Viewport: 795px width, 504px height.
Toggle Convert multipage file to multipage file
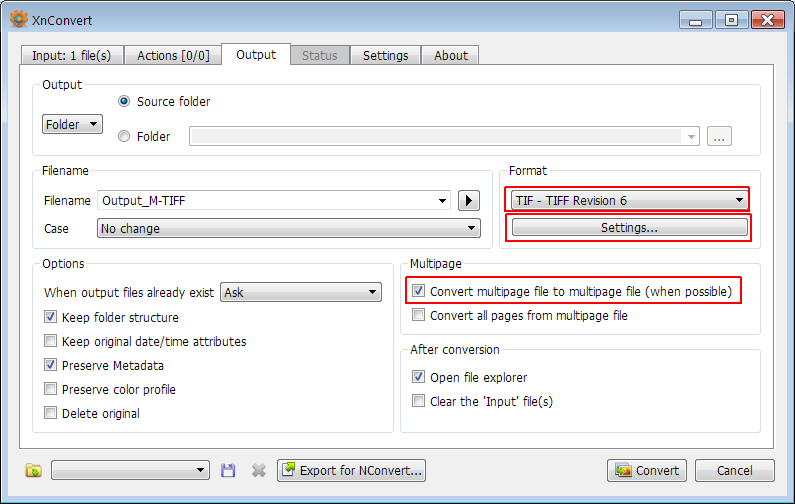tap(418, 291)
